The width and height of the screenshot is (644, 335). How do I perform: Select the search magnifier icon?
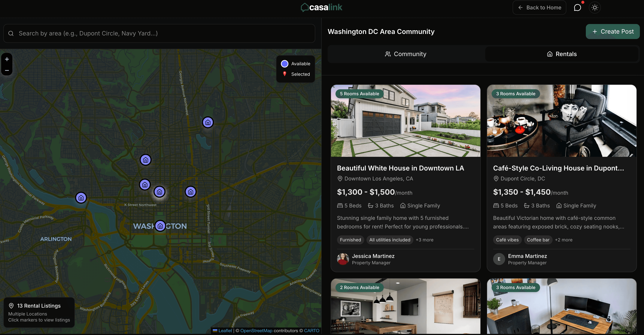pyautogui.click(x=11, y=33)
